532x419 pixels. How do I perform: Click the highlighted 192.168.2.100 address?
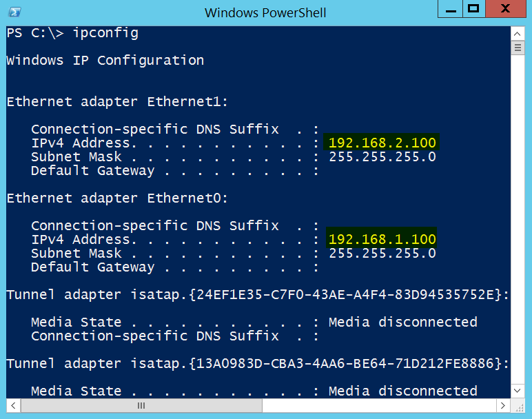pyautogui.click(x=382, y=143)
